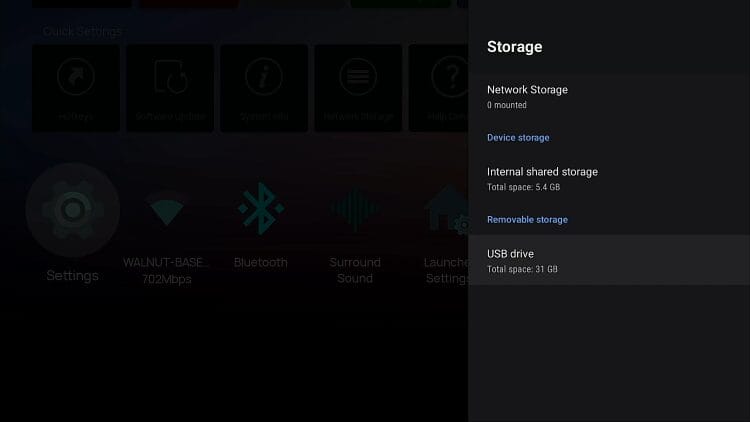
Task: Click the 702Mbps Wi-Fi speed label
Action: 166,279
